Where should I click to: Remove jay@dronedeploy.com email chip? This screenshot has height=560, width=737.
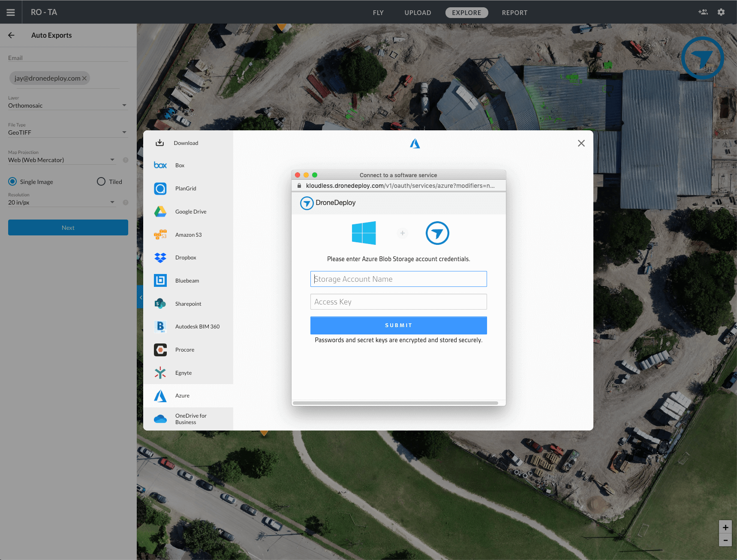84,78
